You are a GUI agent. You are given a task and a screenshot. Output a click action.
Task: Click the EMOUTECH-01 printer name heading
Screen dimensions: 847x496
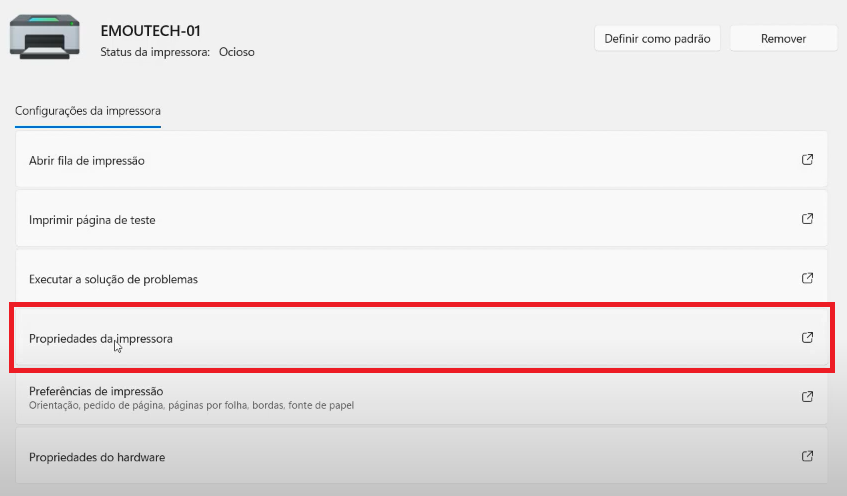[x=150, y=31]
